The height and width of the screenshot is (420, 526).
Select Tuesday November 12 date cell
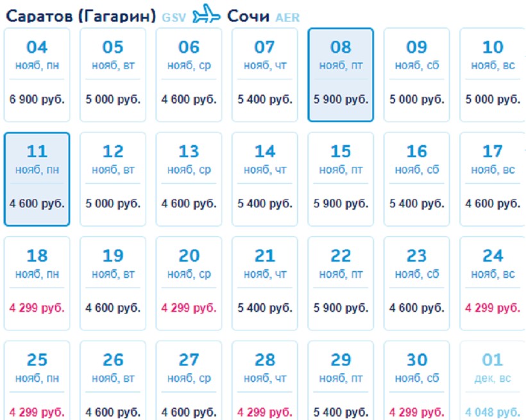[x=113, y=179]
